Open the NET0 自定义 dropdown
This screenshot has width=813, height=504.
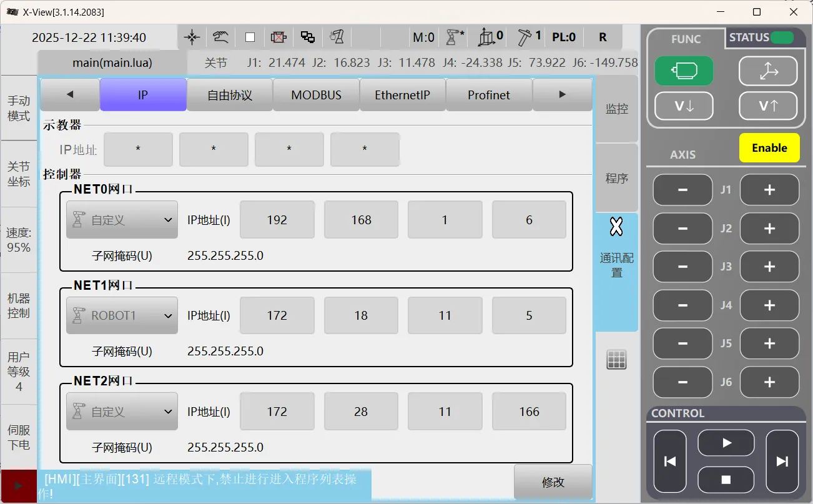coord(122,220)
